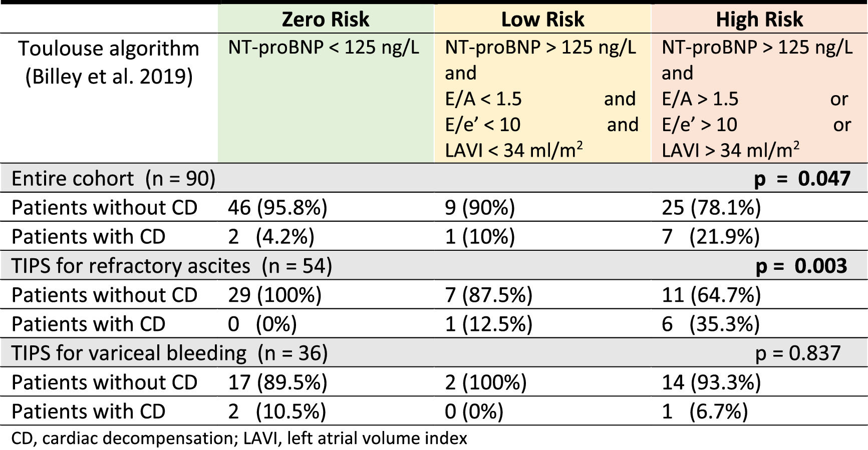Click the Zero Risk column header
This screenshot has width=868, height=450.
coord(325,20)
